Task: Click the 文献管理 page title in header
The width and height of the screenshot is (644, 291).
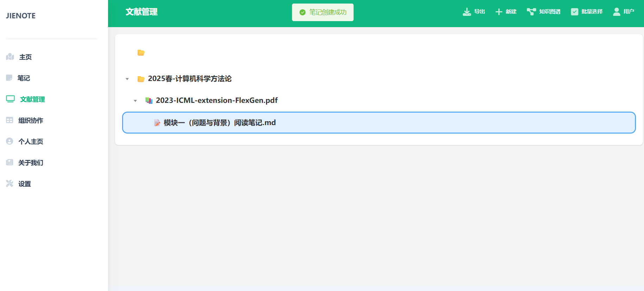Action: pos(141,12)
